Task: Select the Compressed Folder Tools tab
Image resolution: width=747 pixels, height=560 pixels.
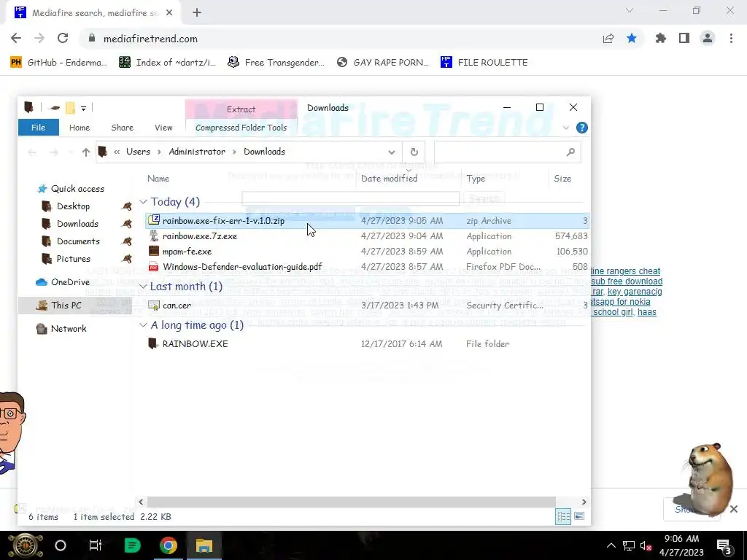Action: point(241,128)
